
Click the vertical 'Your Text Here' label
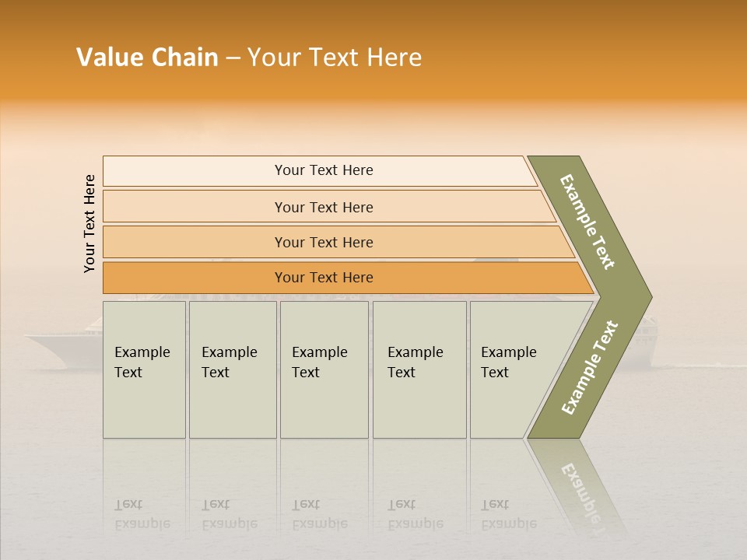(89, 223)
